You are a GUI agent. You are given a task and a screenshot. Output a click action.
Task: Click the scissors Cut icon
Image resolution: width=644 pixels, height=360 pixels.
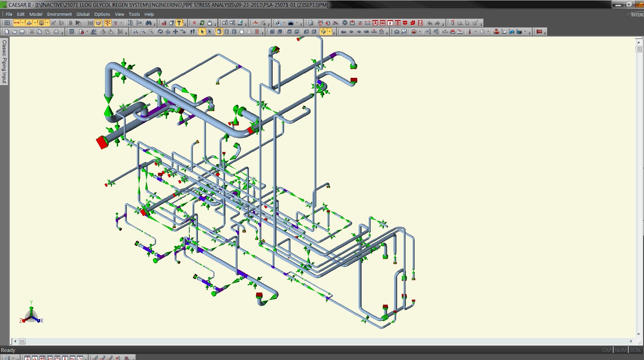pyautogui.click(x=32, y=32)
